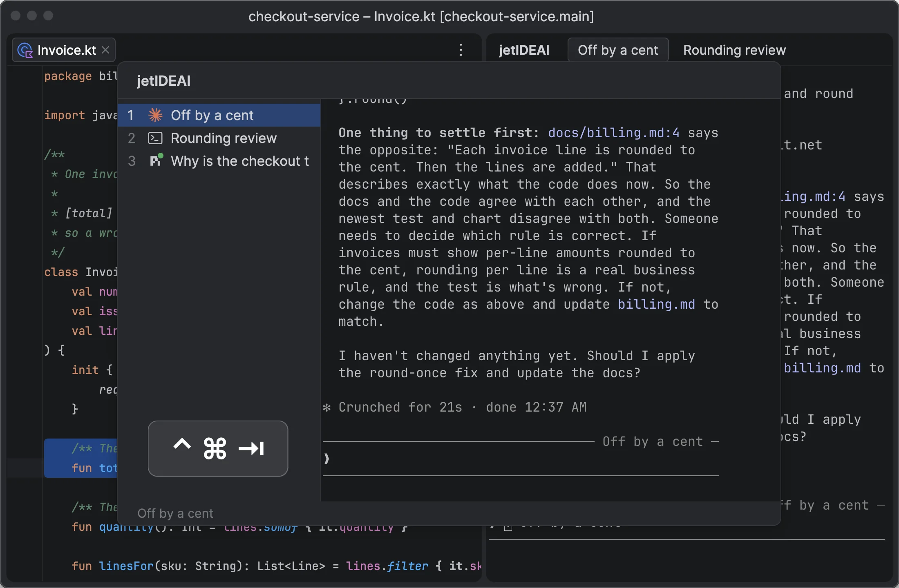Click the jetIDEAI tool window title
This screenshot has height=588, width=899.
click(524, 50)
